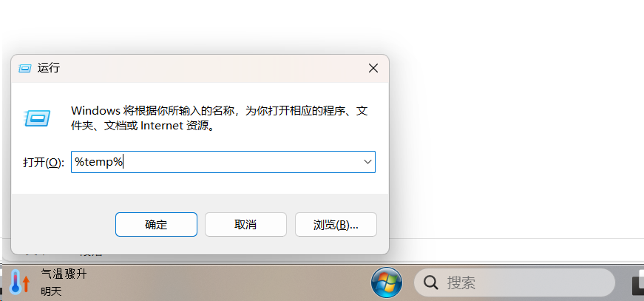Click the small Run icon in title bar
The image size is (644, 301).
[x=25, y=68]
